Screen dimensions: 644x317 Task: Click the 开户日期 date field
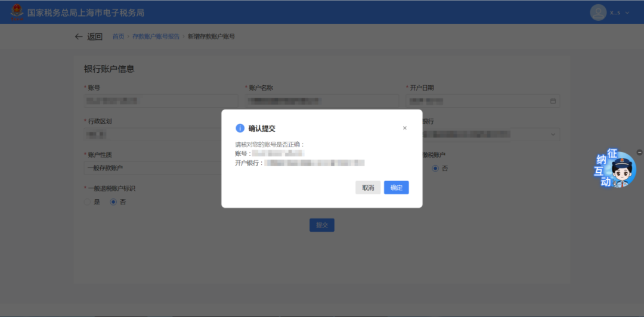pyautogui.click(x=482, y=101)
